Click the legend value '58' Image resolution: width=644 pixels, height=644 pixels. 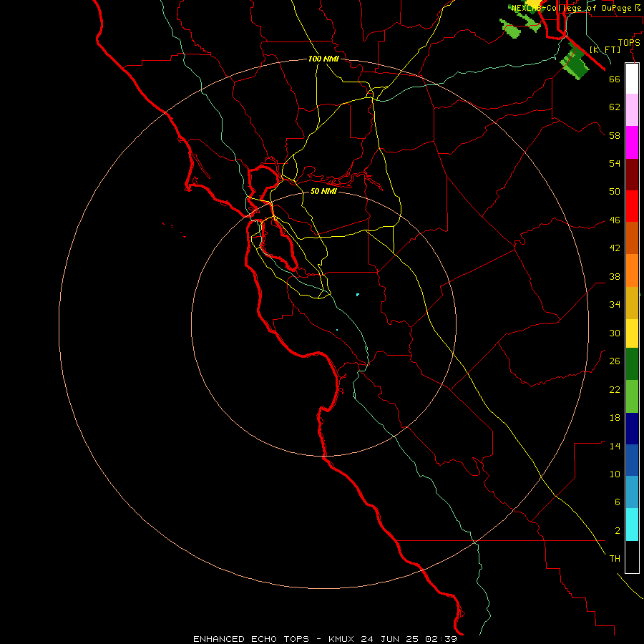pos(615,135)
